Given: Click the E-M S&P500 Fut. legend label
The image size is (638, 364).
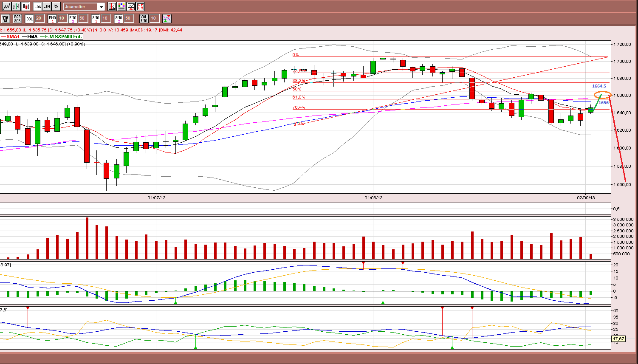Looking at the screenshot, I should click(x=64, y=37).
